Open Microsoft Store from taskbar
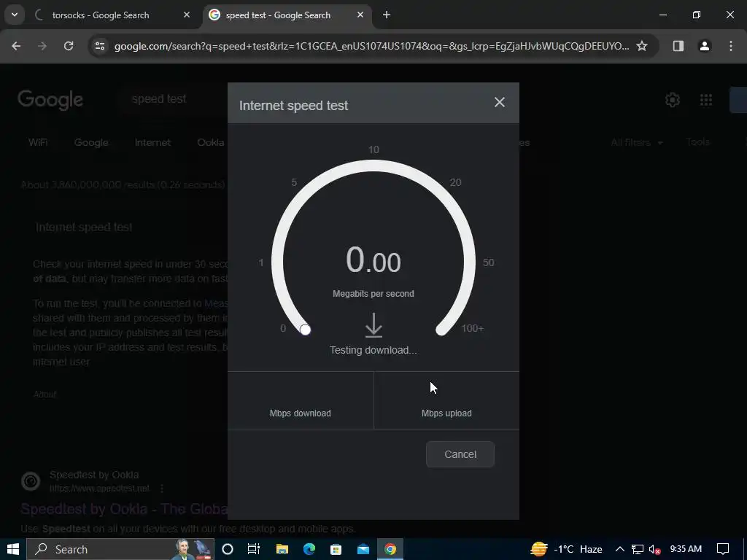 [x=336, y=549]
